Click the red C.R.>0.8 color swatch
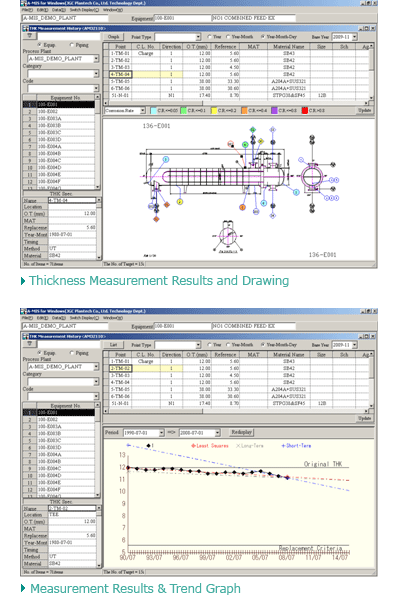The image size is (400, 612). (x=305, y=110)
